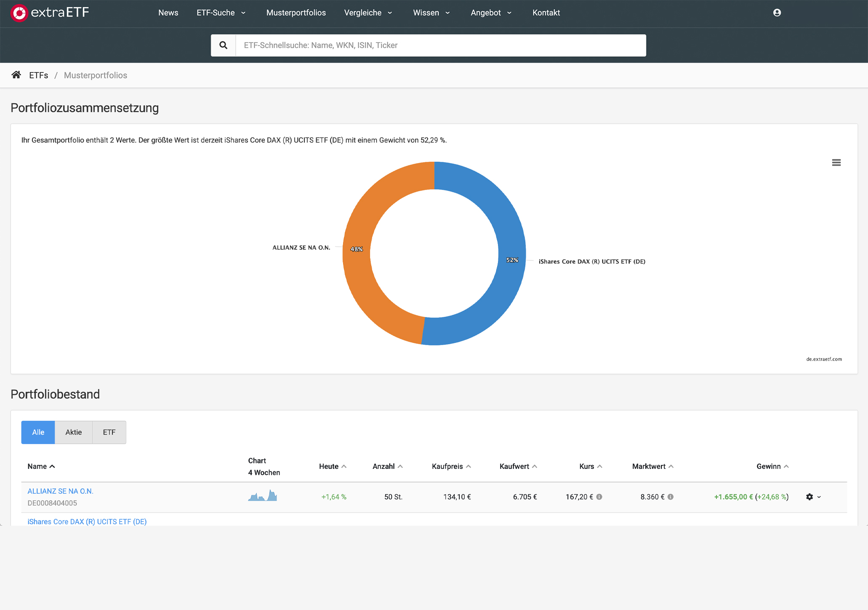Click ETFs breadcrumb link
868x610 pixels.
click(x=38, y=75)
